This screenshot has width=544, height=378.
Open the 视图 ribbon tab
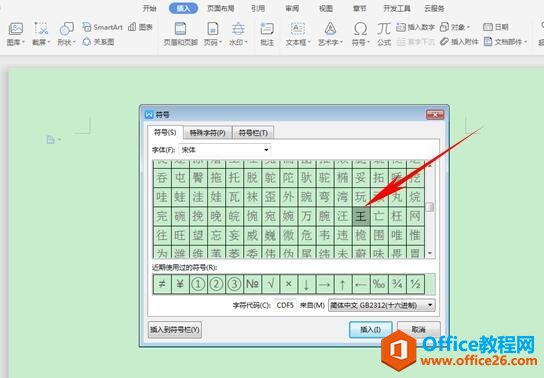pyautogui.click(x=326, y=8)
